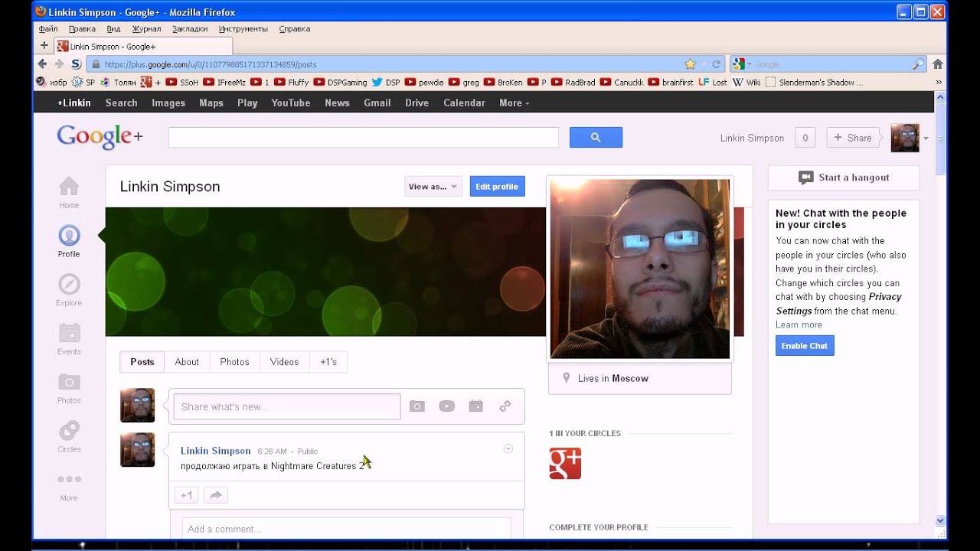Open the Журнал menu
980x551 pixels.
click(x=146, y=29)
